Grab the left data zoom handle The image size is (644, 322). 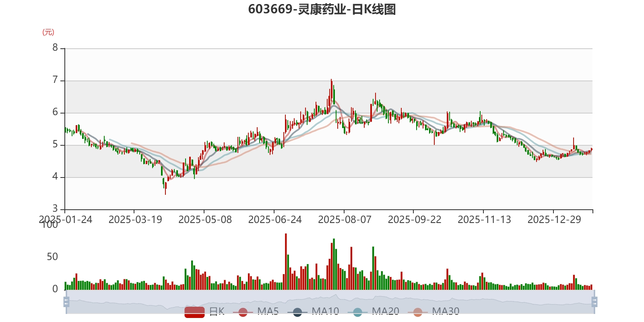66,302
